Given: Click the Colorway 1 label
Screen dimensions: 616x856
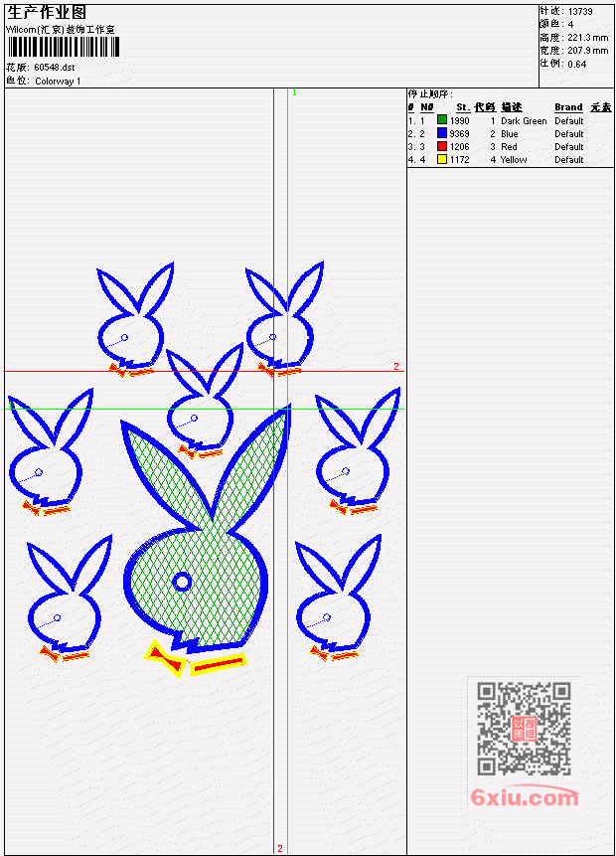Looking at the screenshot, I should 58,81.
